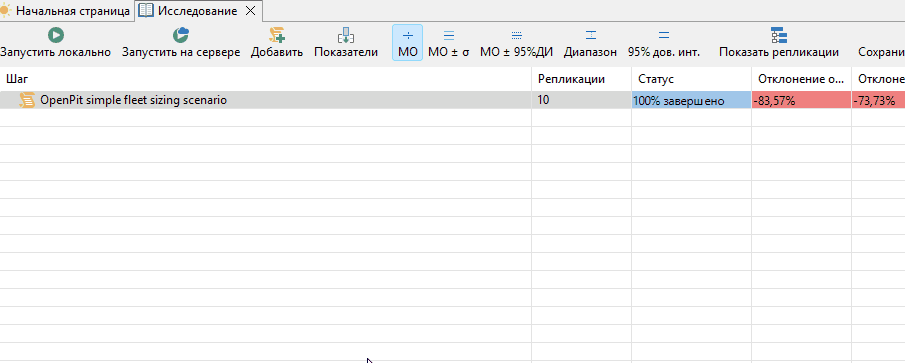Open the Показатели indicators button
This screenshot has height=363, width=905.
click(x=346, y=43)
